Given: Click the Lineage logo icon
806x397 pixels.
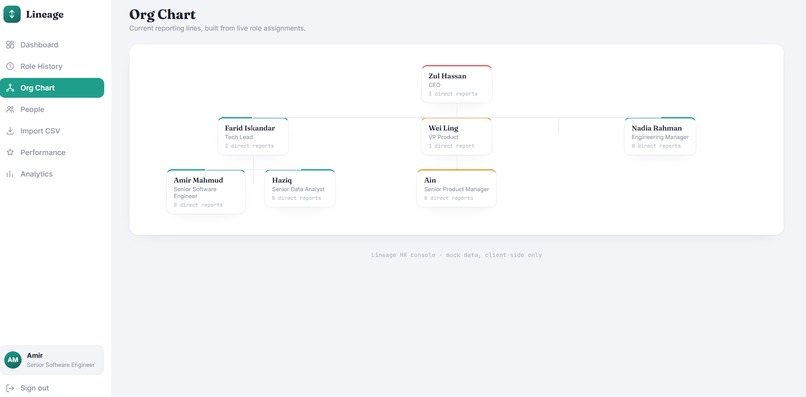Looking at the screenshot, I should (12, 14).
